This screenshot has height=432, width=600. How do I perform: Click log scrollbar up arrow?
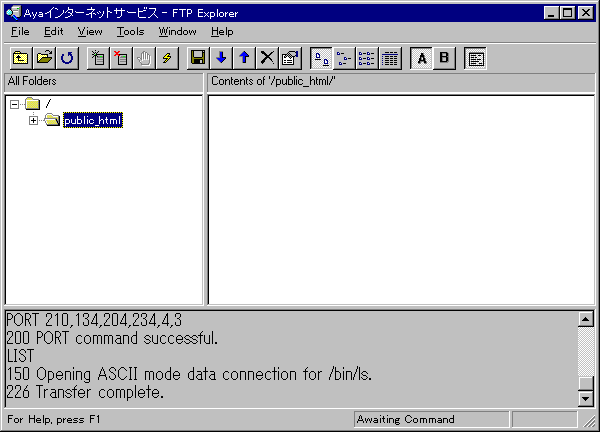586,319
